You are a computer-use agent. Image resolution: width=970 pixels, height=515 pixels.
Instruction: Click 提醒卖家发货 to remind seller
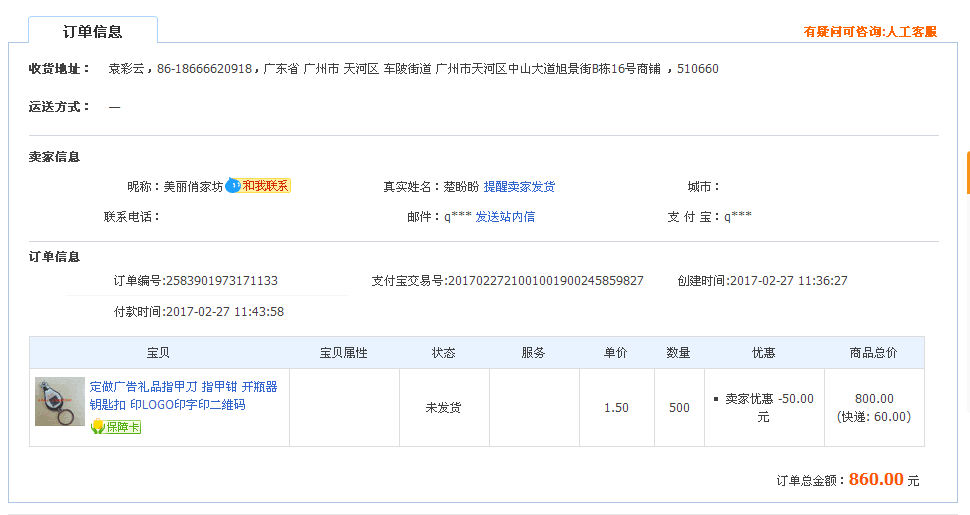tap(519, 187)
